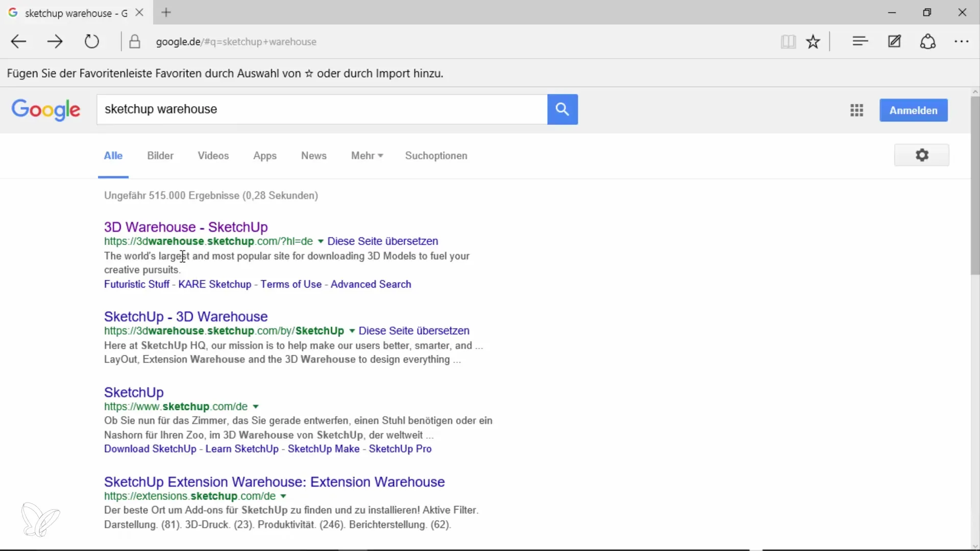Click the share icon in toolbar

click(928, 41)
